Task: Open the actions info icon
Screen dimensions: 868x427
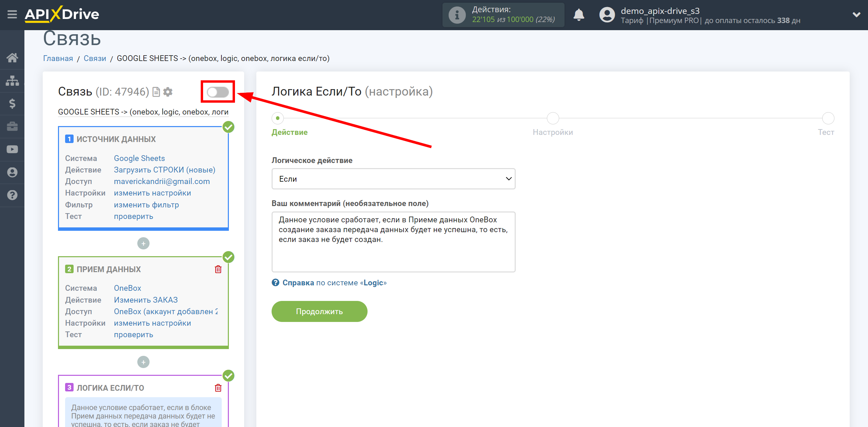Action: click(x=457, y=15)
